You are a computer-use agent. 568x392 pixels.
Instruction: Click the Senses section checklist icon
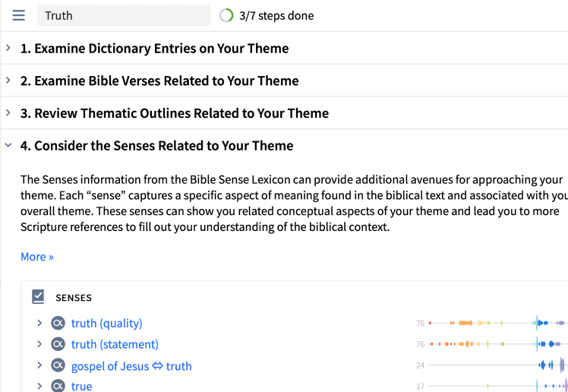38,297
